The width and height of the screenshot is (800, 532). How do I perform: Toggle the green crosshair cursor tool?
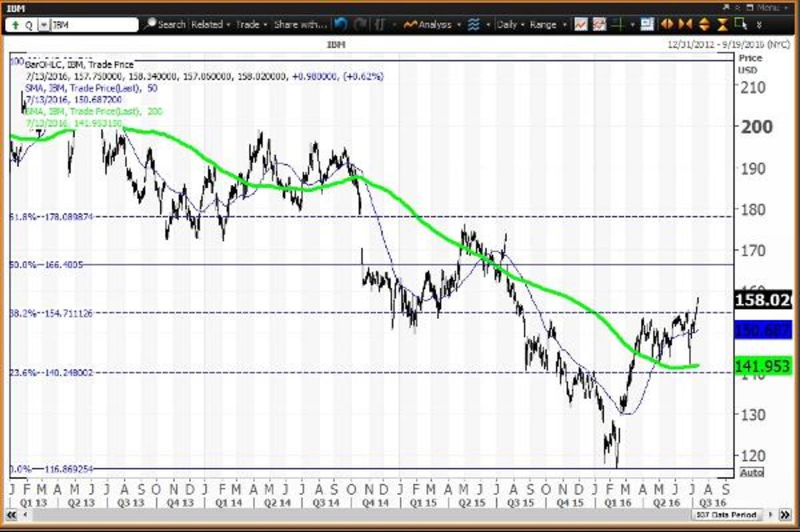[618, 25]
